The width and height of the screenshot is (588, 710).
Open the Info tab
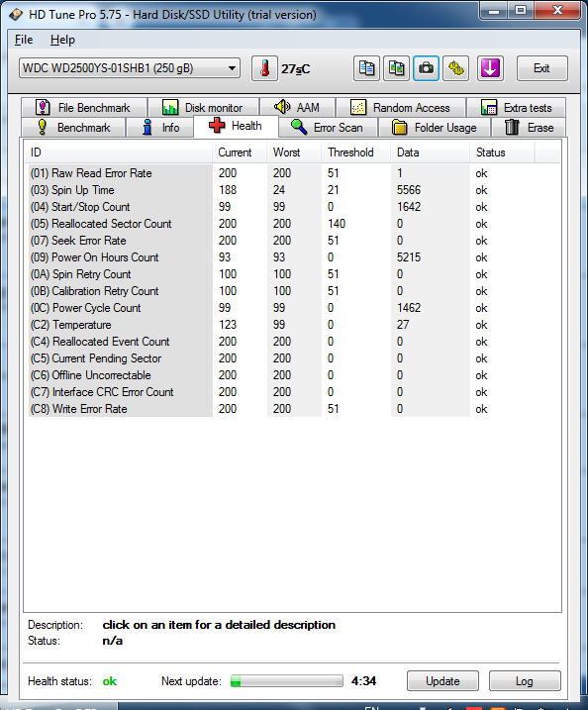pyautogui.click(x=160, y=127)
